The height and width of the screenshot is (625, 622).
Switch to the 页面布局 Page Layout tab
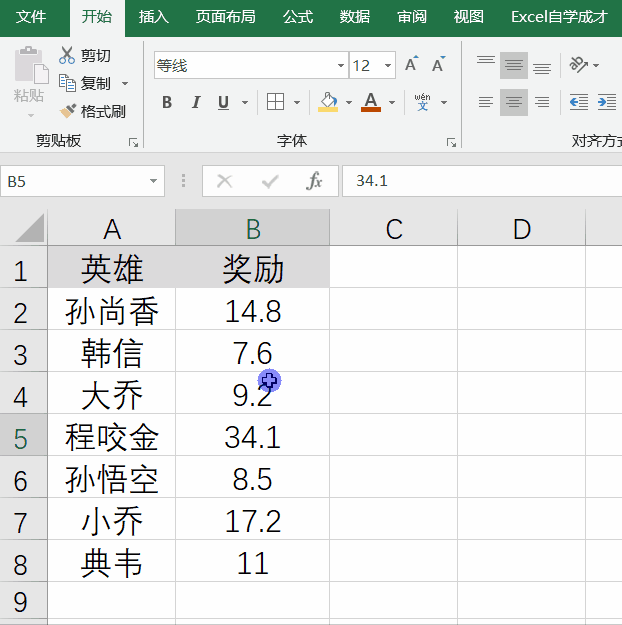tap(226, 17)
